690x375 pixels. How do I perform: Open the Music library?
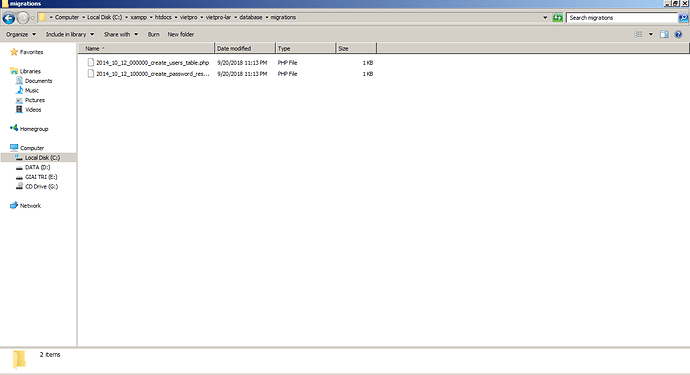coord(32,91)
